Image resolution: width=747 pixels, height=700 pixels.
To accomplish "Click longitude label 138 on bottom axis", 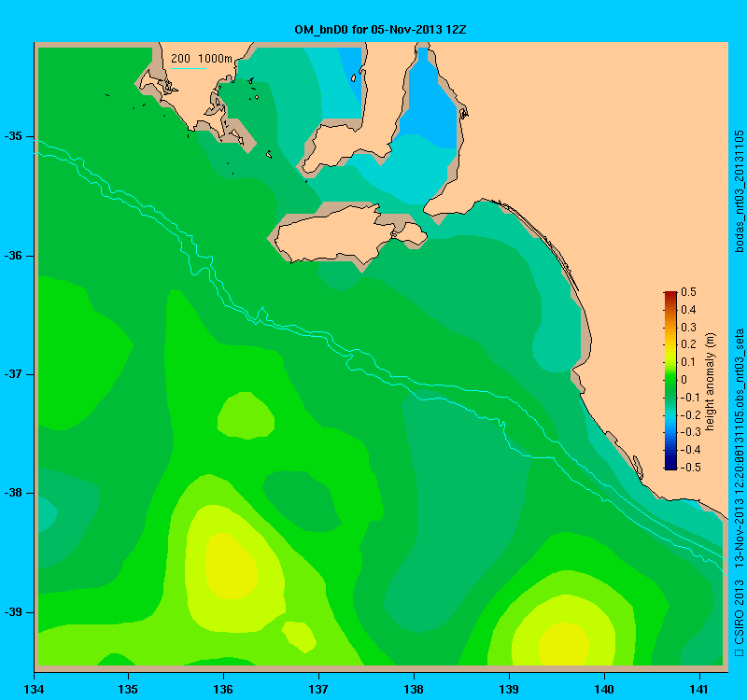I will pyautogui.click(x=414, y=690).
